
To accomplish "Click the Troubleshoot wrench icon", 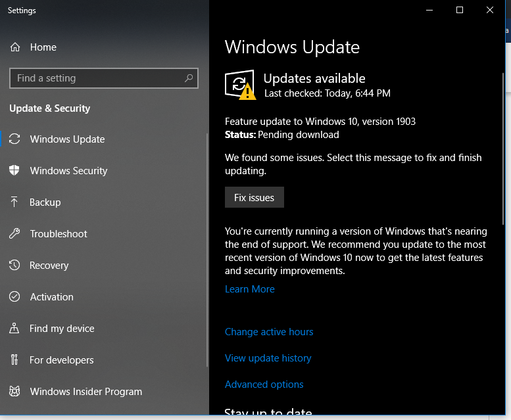I will pyautogui.click(x=14, y=233).
